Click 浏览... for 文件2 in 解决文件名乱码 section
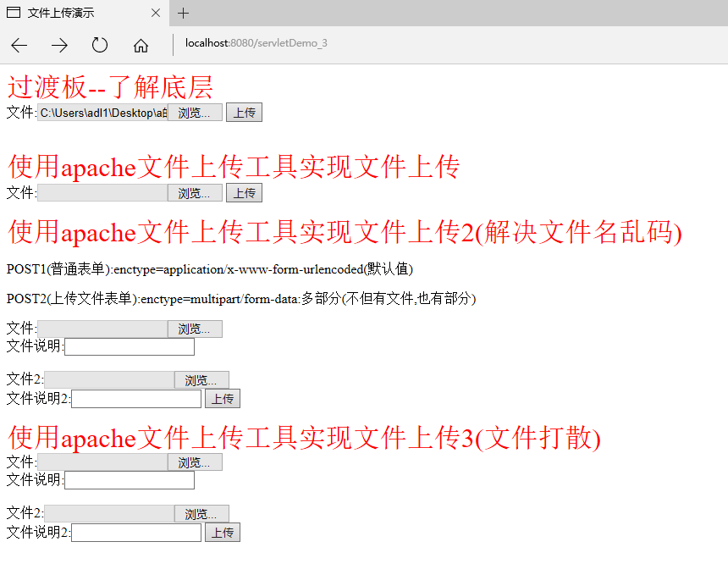 point(201,380)
